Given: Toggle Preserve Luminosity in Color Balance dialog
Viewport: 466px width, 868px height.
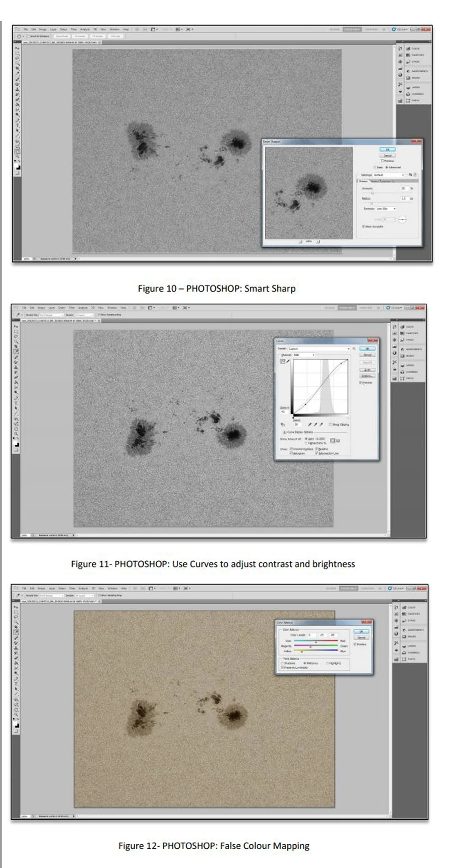Looking at the screenshot, I should 282,668.
